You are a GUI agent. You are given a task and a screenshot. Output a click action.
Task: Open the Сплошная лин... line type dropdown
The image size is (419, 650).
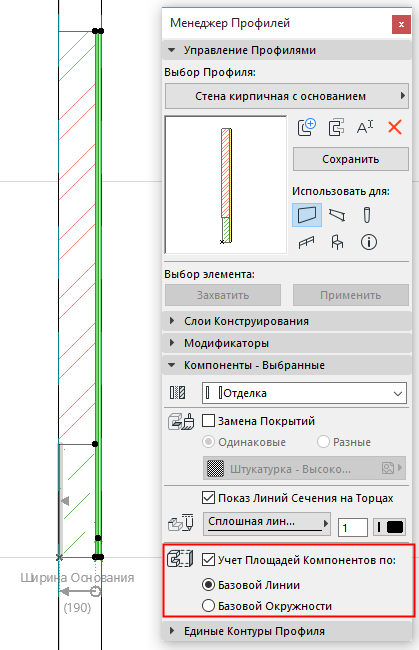pos(266,523)
